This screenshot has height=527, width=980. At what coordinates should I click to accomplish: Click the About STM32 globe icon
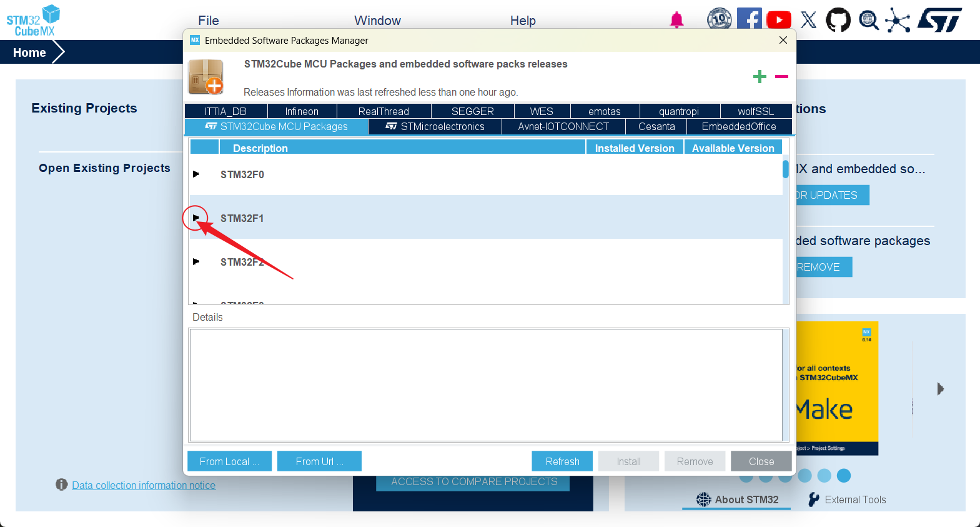pos(704,499)
